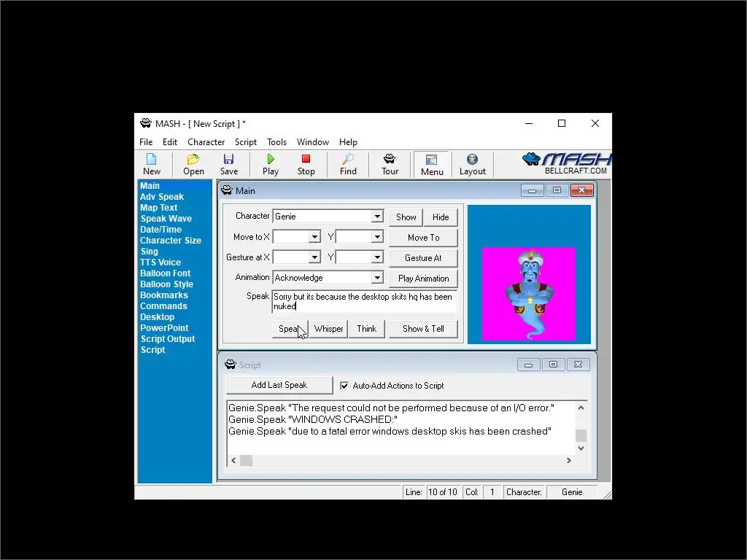This screenshot has height=560, width=747.
Task: Stop playback with the red square
Action: pos(306,164)
